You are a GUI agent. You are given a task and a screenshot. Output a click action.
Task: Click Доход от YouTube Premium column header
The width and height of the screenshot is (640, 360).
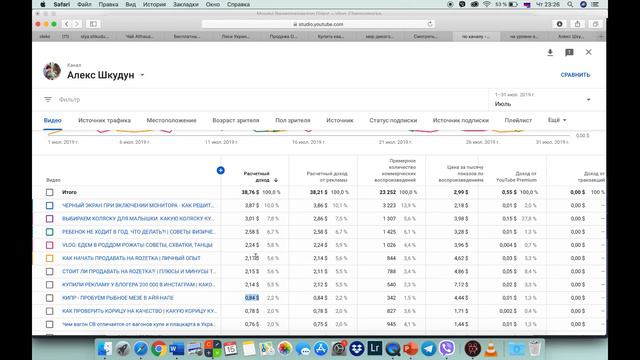pyautogui.click(x=516, y=177)
